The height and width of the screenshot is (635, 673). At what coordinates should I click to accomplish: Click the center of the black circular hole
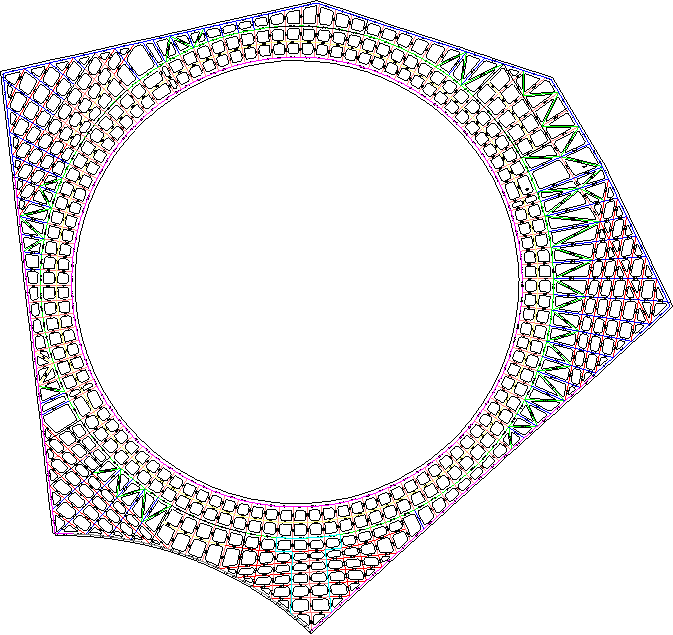point(297,280)
